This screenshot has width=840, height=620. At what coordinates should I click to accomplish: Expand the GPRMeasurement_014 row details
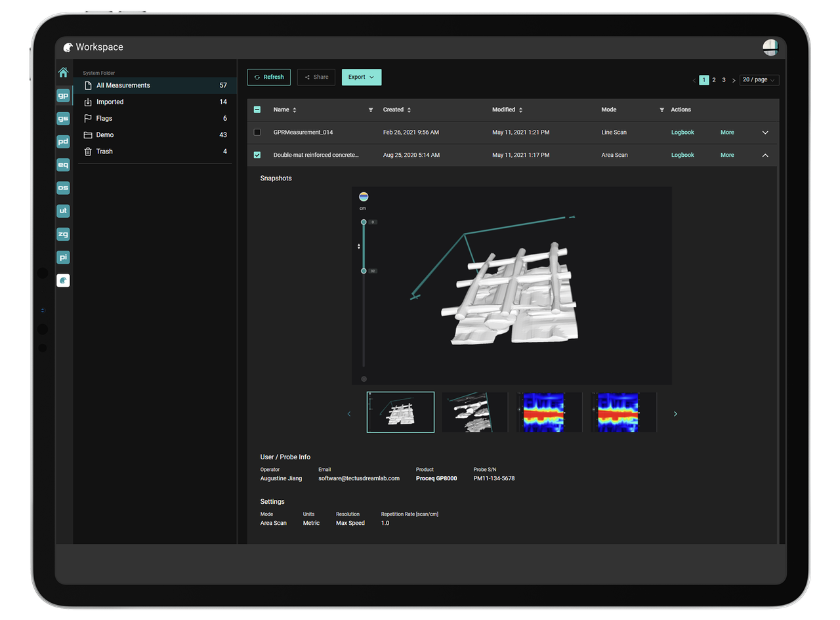click(765, 133)
